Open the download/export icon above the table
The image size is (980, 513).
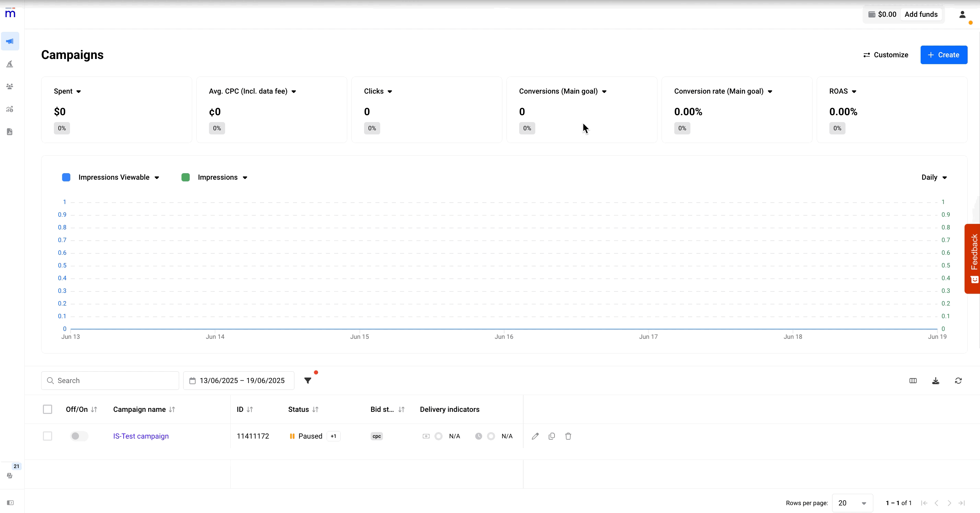[x=936, y=381]
